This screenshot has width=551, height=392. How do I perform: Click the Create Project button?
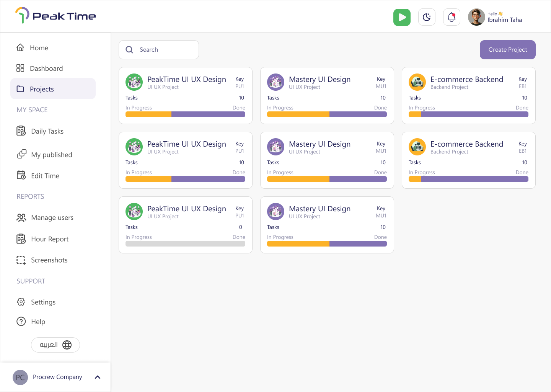(508, 50)
